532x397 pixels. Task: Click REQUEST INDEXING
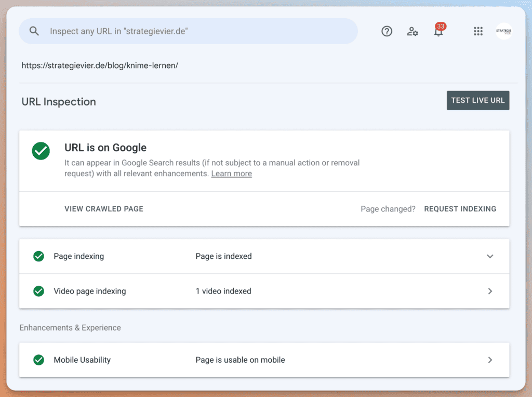(x=460, y=209)
